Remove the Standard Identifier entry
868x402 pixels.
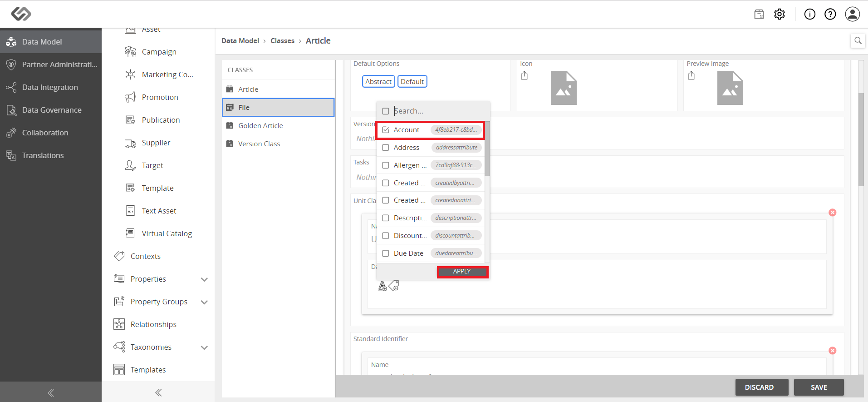point(833,351)
